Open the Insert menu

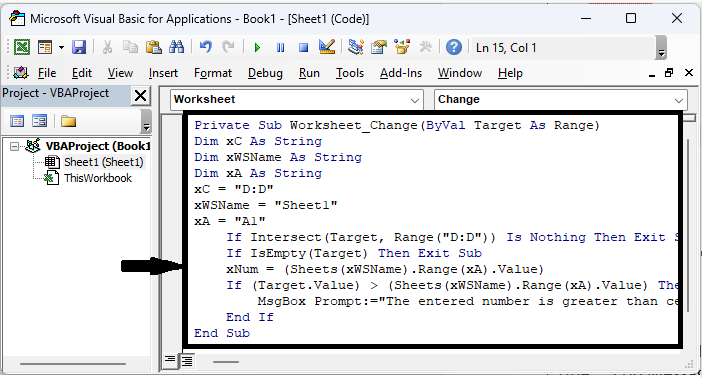(x=163, y=73)
